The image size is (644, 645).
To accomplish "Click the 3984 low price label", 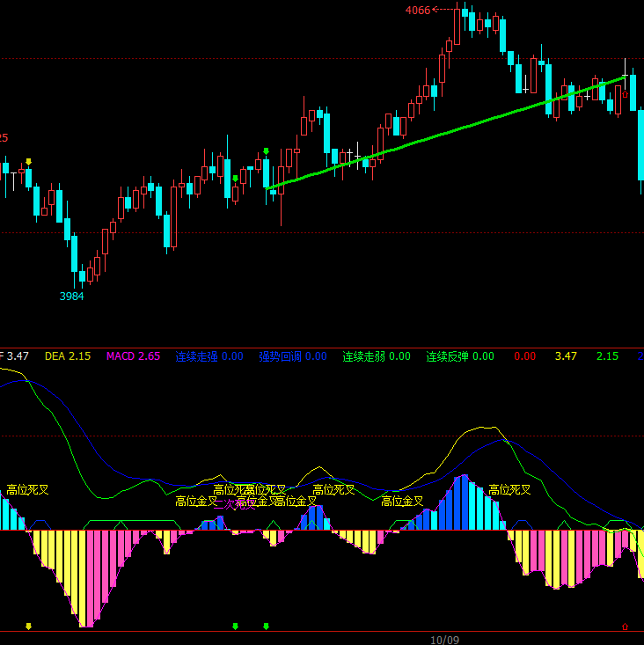I will [72, 297].
